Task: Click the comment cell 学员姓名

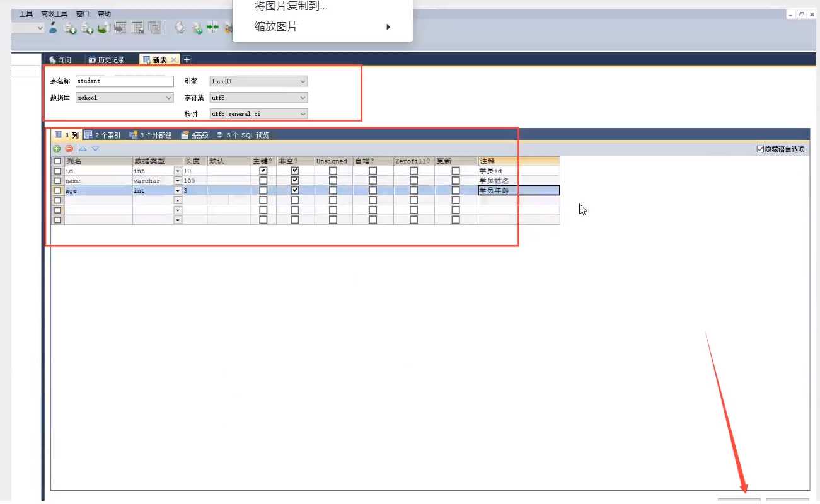Action: pos(519,181)
